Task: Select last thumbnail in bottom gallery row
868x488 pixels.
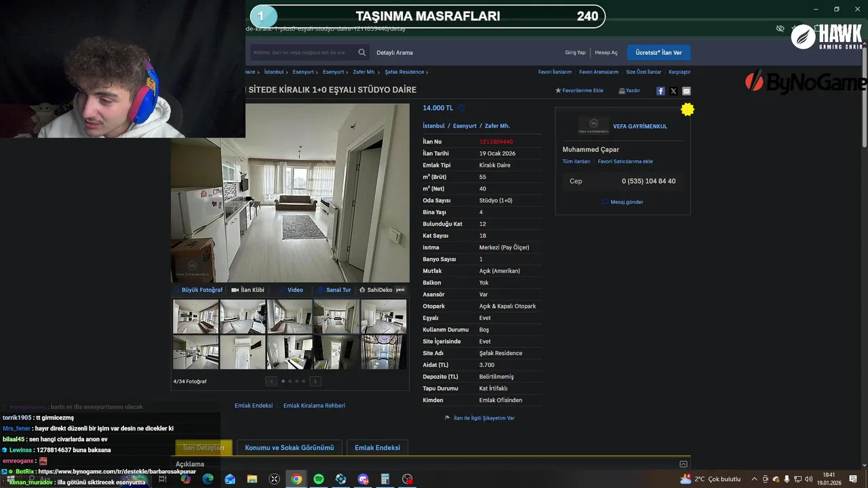Action: click(x=383, y=352)
